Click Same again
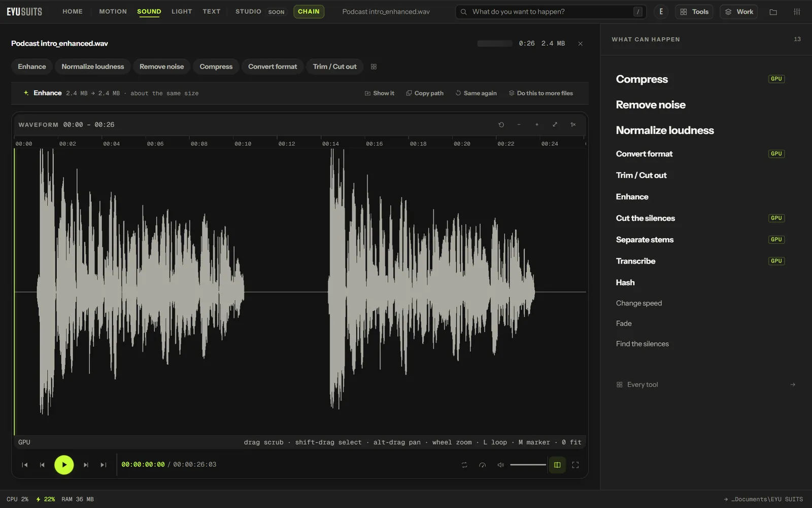Screen dimensions: 812x508 [476, 93]
